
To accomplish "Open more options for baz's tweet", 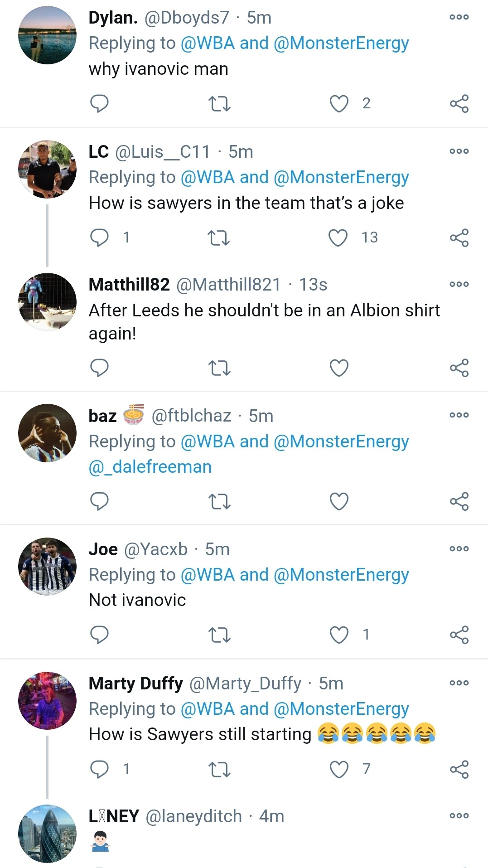I will 459,415.
